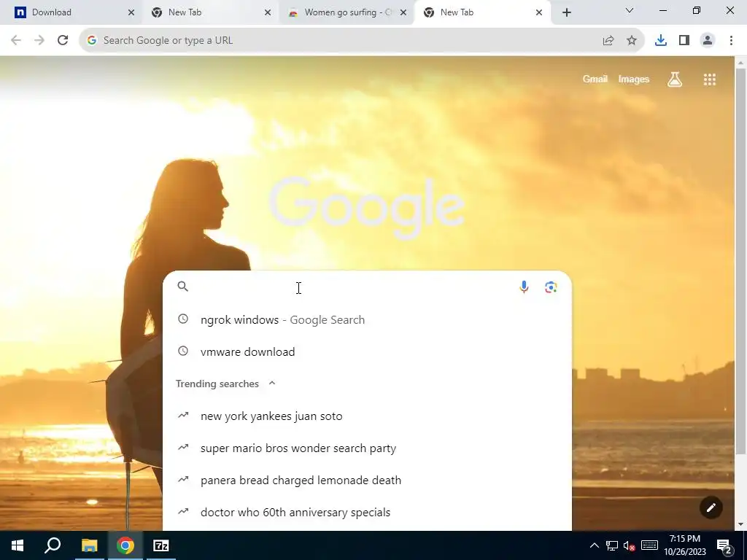Close the active New Tab
This screenshot has width=747, height=560.
tap(539, 12)
